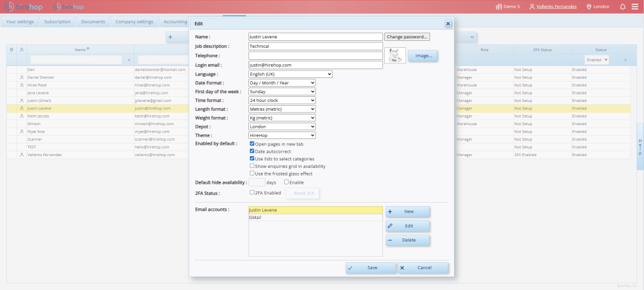Viewport: 644px width, 290px height.
Task: Open the Date Format dropdown
Action: [x=282, y=82]
